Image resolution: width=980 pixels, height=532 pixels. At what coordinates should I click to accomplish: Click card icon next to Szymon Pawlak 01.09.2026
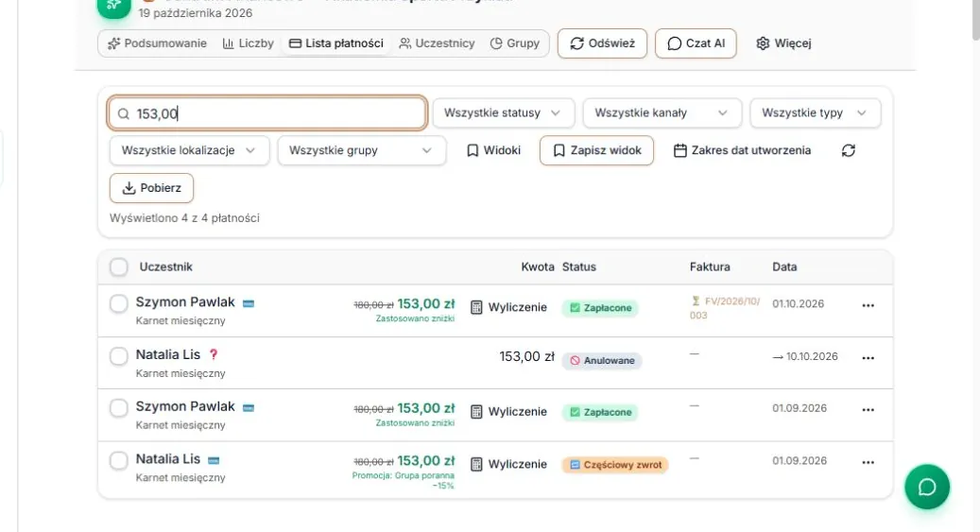[x=249, y=408]
